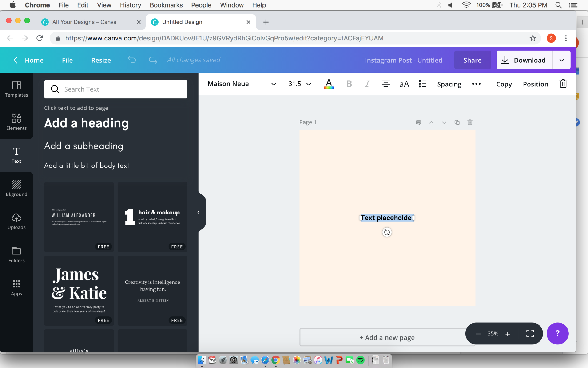Select Creativity is intelligence template
Image resolution: width=588 pixels, height=368 pixels.
(x=152, y=291)
